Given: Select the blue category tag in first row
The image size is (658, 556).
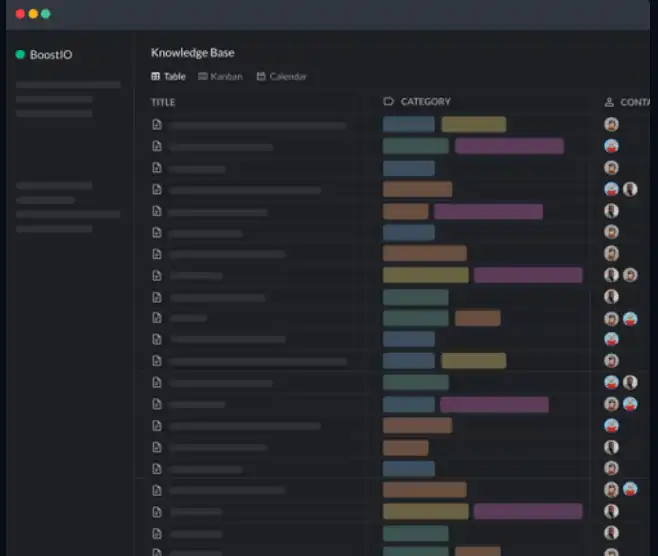Looking at the screenshot, I should 409,125.
